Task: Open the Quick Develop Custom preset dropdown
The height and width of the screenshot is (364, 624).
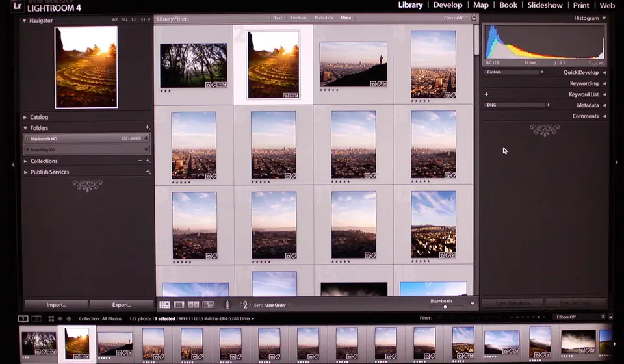Action: pos(515,72)
